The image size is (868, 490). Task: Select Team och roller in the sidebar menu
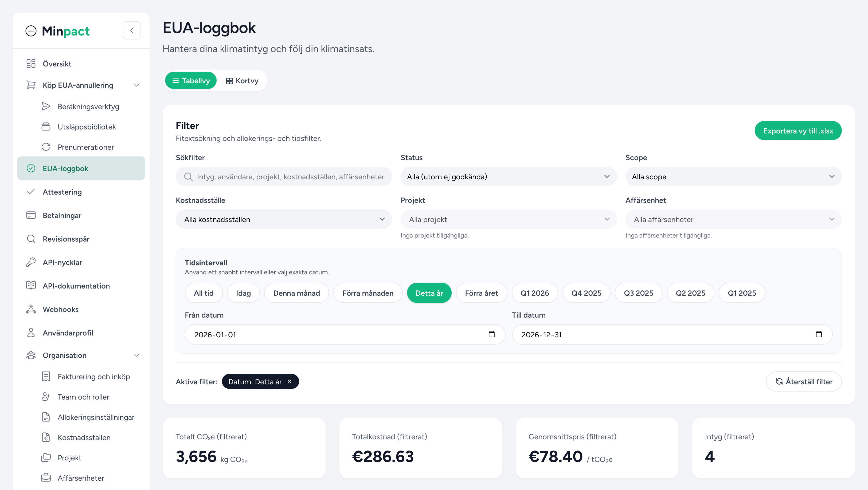83,397
